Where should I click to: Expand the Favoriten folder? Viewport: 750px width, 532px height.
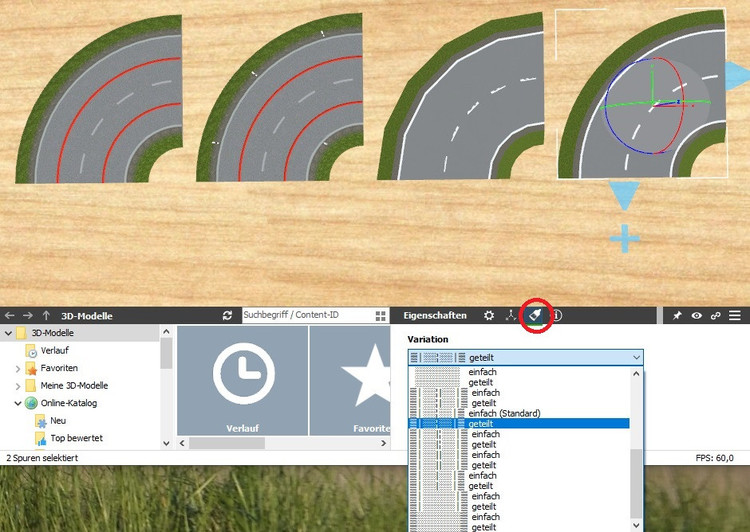point(18,368)
